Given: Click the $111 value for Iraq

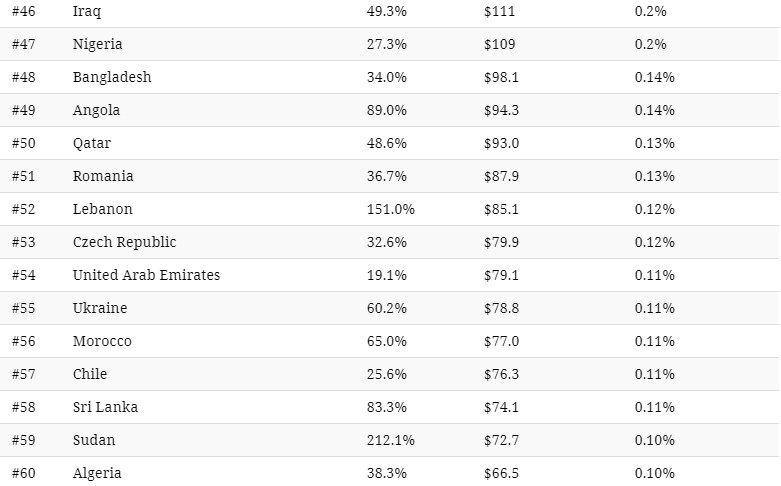Looking at the screenshot, I should [x=498, y=11].
